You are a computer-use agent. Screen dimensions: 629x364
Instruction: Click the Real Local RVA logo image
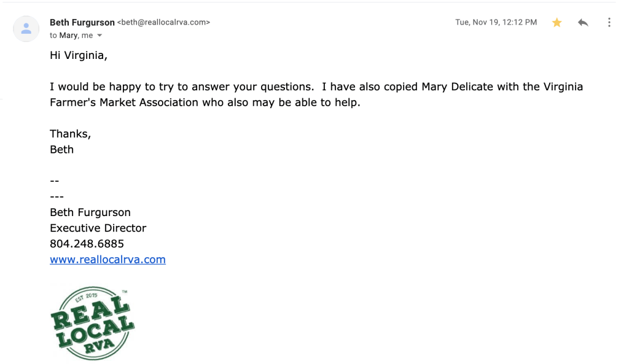[92, 323]
